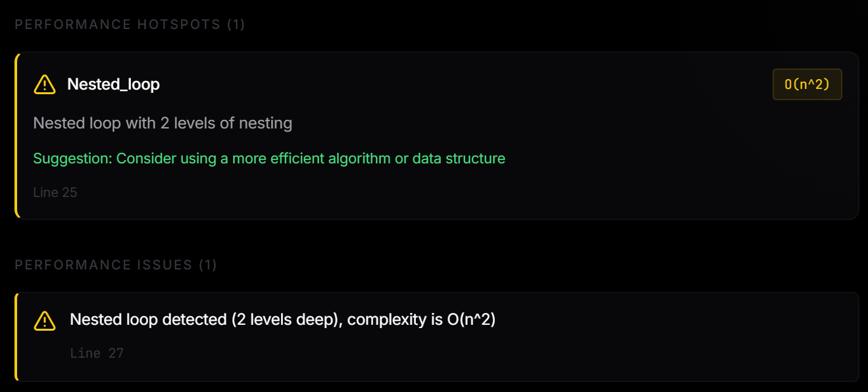Click the warning icon on the nested loop detected issue

pyautogui.click(x=45, y=320)
